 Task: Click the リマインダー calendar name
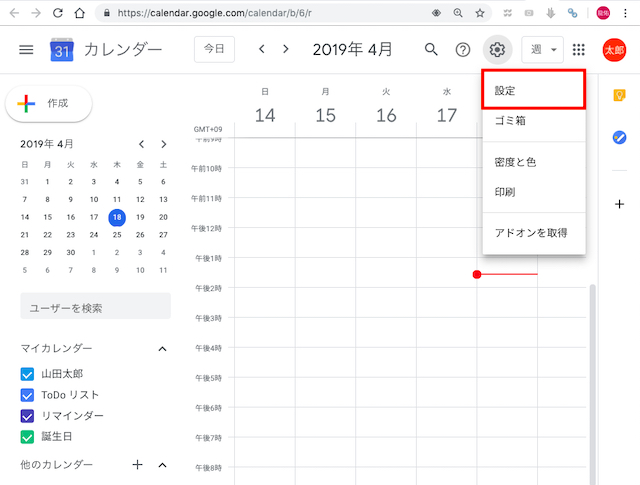tap(73, 416)
